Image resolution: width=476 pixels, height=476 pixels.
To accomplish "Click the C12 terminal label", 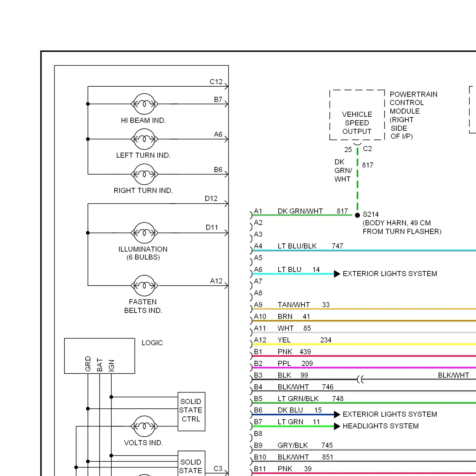I will [216, 82].
